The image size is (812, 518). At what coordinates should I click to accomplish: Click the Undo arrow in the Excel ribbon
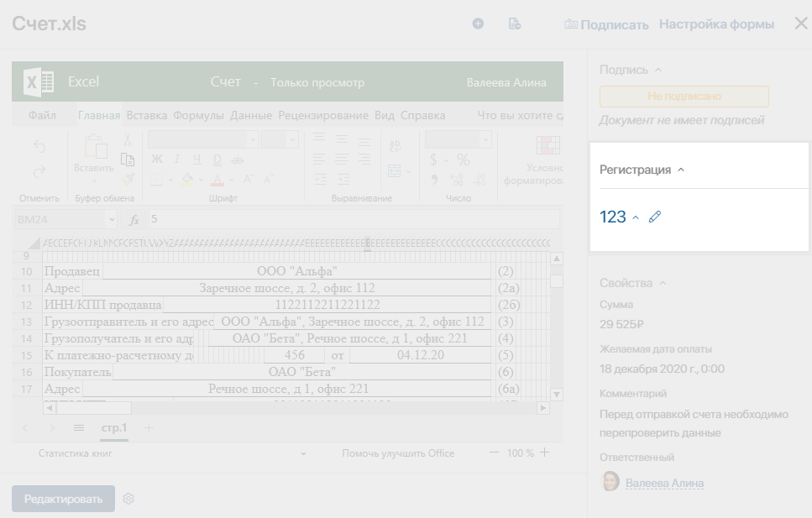(x=39, y=146)
